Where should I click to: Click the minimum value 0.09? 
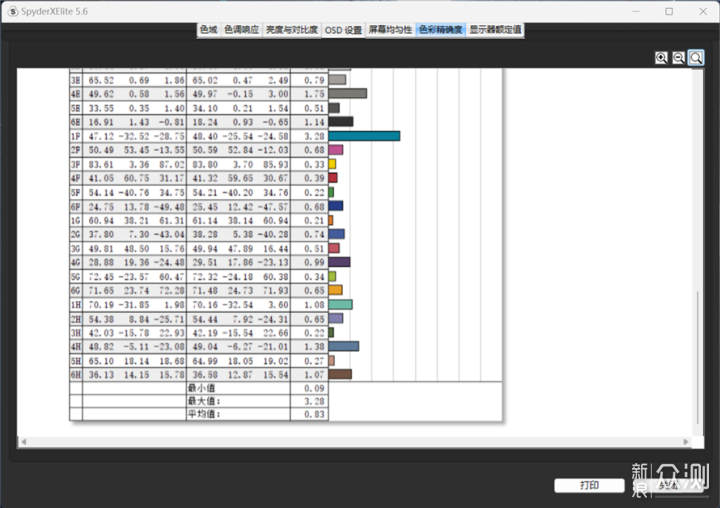tap(314, 389)
